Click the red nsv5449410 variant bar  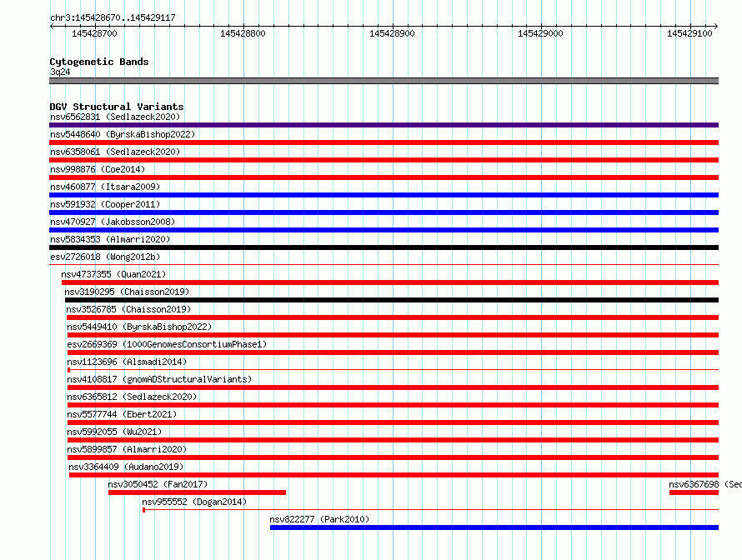click(x=393, y=335)
